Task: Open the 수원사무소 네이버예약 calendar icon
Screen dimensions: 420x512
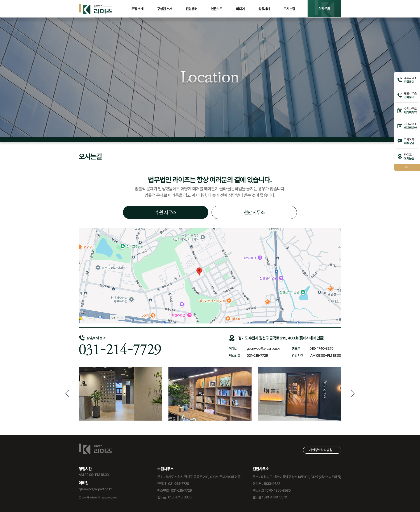Action: tap(400, 110)
